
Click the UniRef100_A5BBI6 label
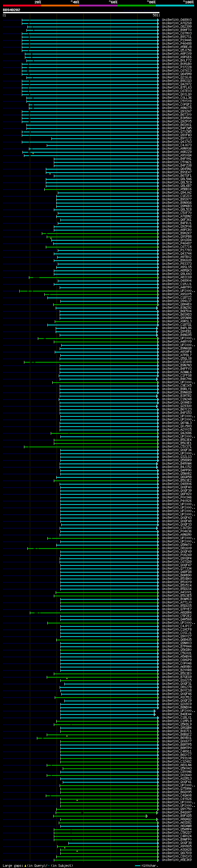(x=176, y=189)
